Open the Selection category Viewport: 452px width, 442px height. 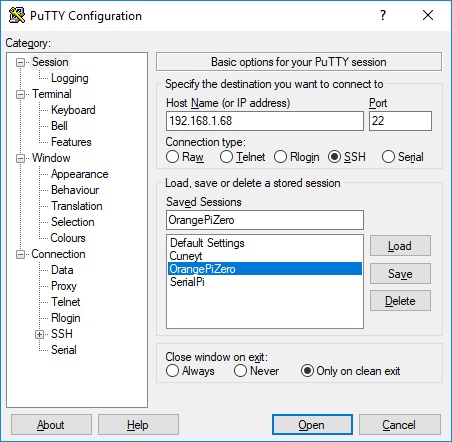pyautogui.click(x=72, y=222)
